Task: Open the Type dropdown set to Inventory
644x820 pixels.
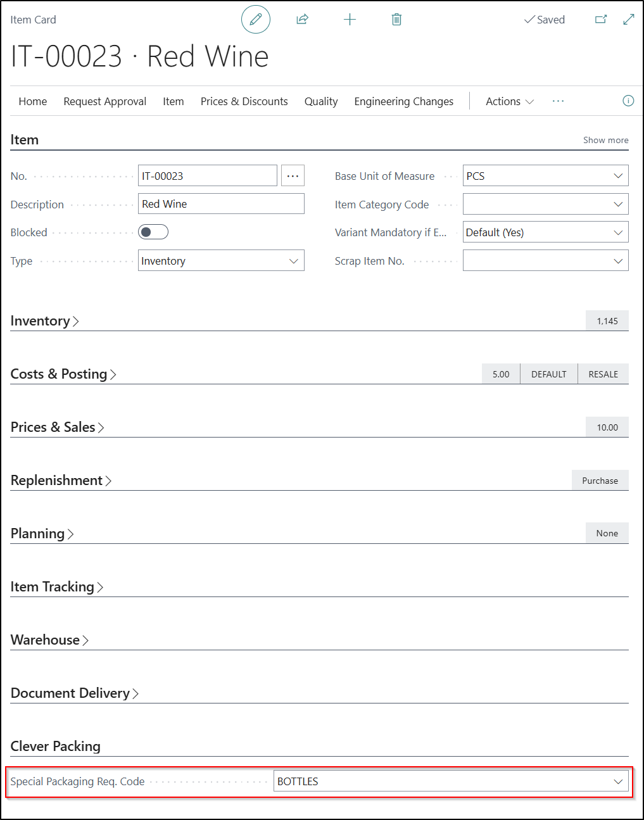Action: point(293,261)
